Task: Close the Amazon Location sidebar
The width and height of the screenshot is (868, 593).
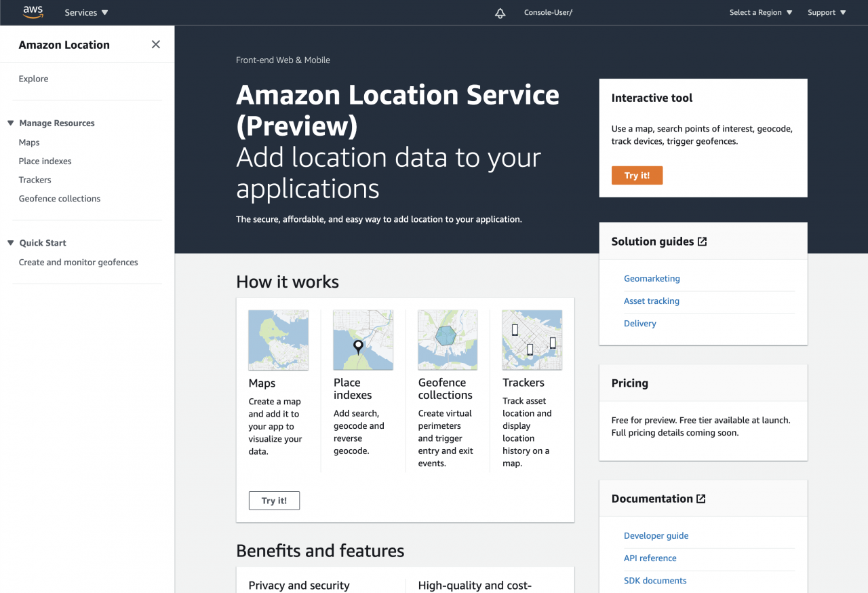Action: tap(155, 44)
